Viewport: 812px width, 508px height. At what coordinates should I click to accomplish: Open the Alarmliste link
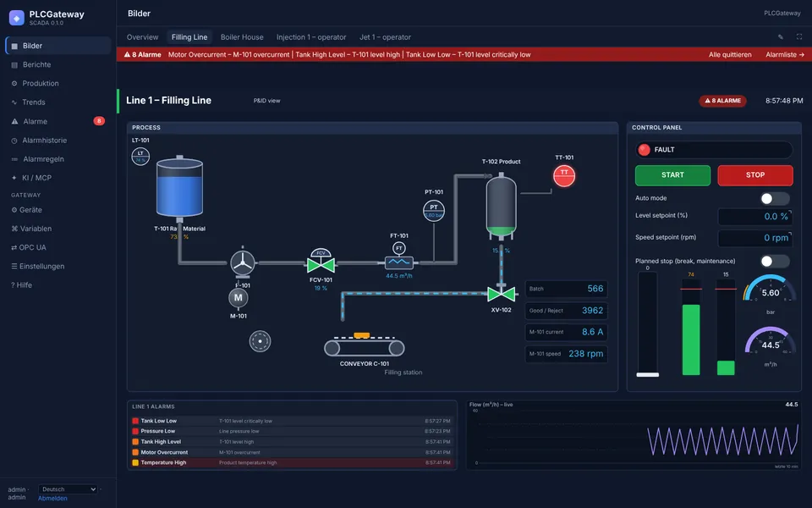[785, 54]
